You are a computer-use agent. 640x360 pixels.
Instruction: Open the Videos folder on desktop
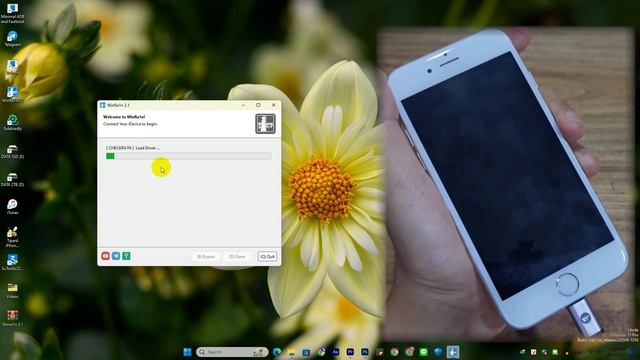[x=12, y=291]
